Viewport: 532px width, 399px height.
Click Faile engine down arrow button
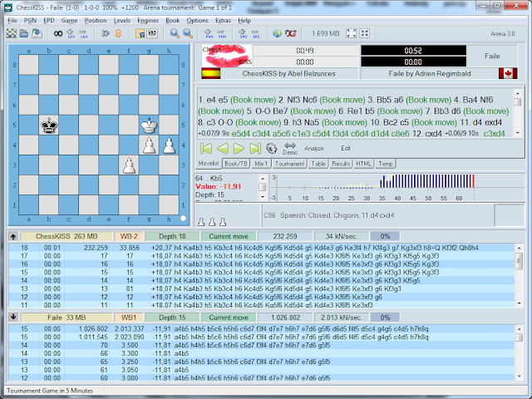coord(13,318)
